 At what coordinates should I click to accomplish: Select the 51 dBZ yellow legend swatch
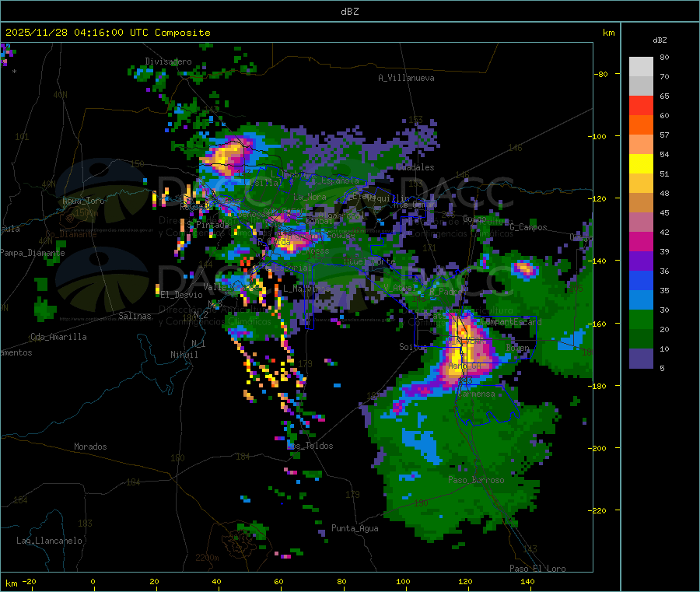click(x=641, y=164)
